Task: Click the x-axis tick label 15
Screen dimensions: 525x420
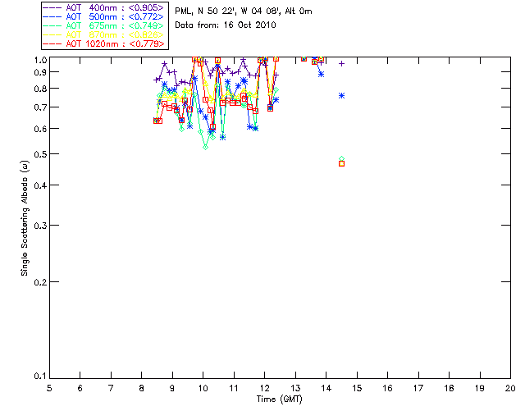Action: coord(357,389)
